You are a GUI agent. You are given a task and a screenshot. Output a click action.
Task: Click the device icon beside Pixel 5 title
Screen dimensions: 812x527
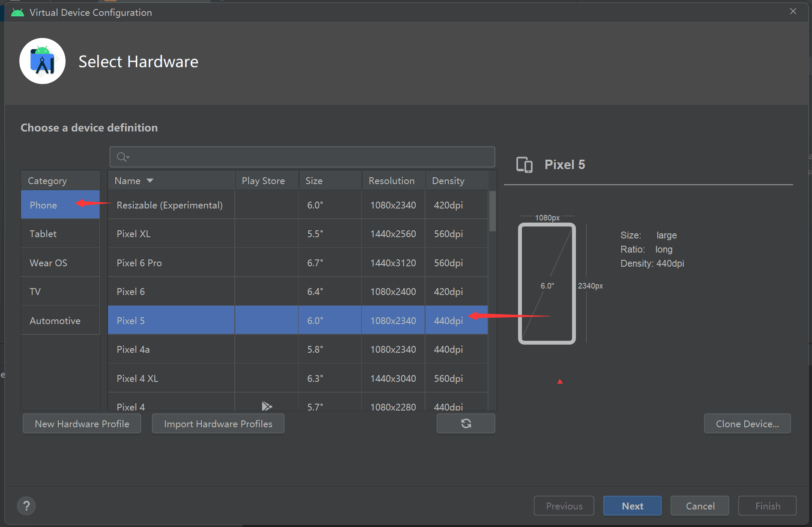tap(524, 165)
